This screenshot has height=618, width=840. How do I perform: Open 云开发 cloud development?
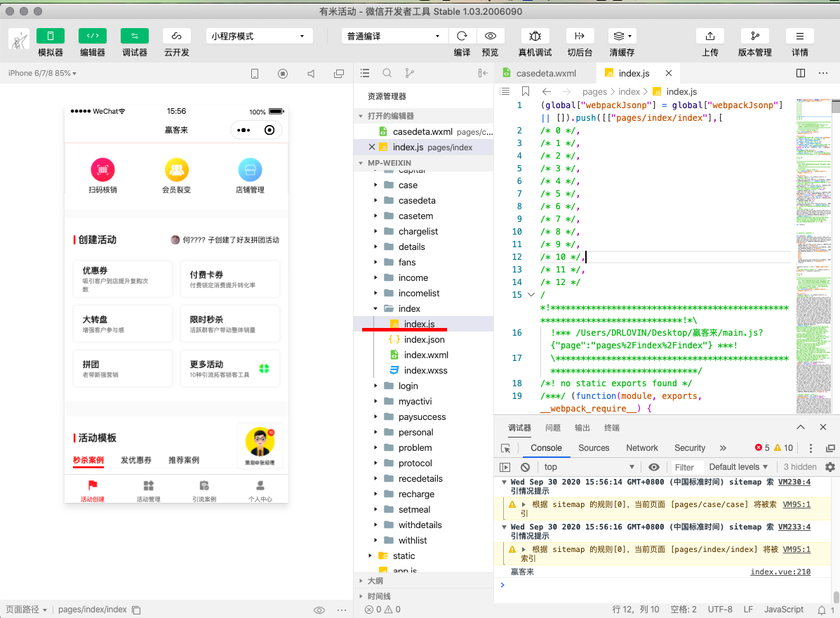click(176, 36)
